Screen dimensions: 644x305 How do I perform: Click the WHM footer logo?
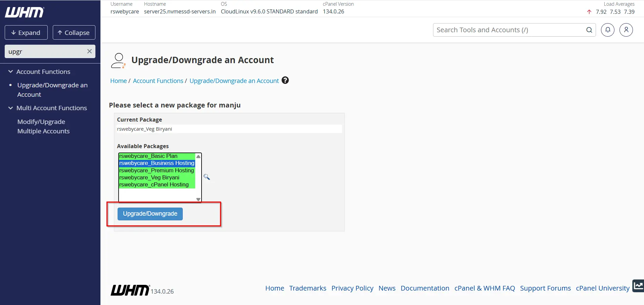pos(130,290)
